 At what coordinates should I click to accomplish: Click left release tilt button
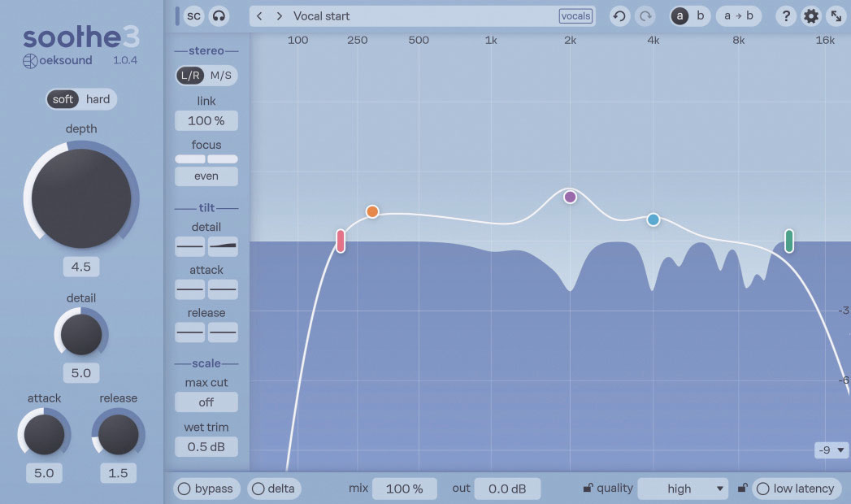(x=190, y=332)
